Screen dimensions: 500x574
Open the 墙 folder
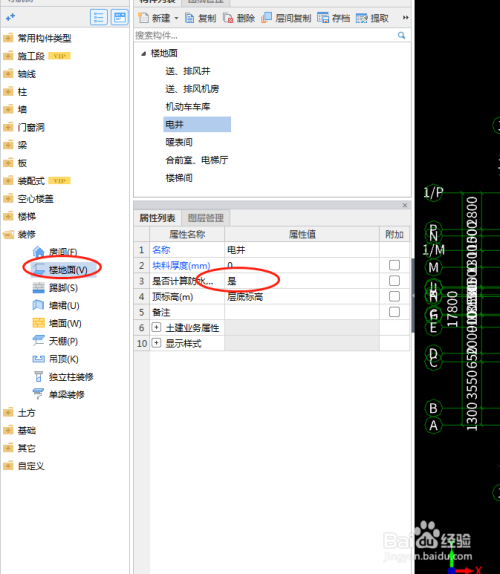point(15,109)
